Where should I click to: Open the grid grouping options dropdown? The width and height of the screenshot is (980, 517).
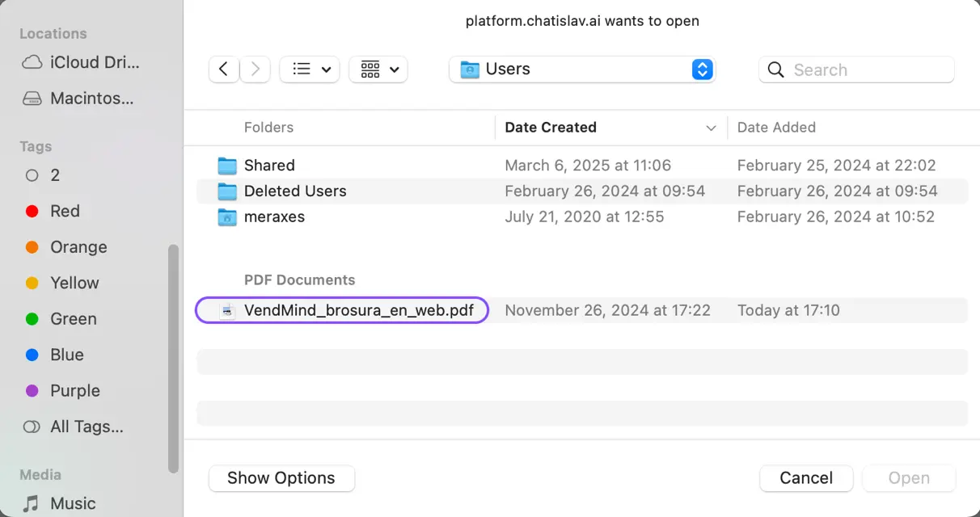coord(378,69)
